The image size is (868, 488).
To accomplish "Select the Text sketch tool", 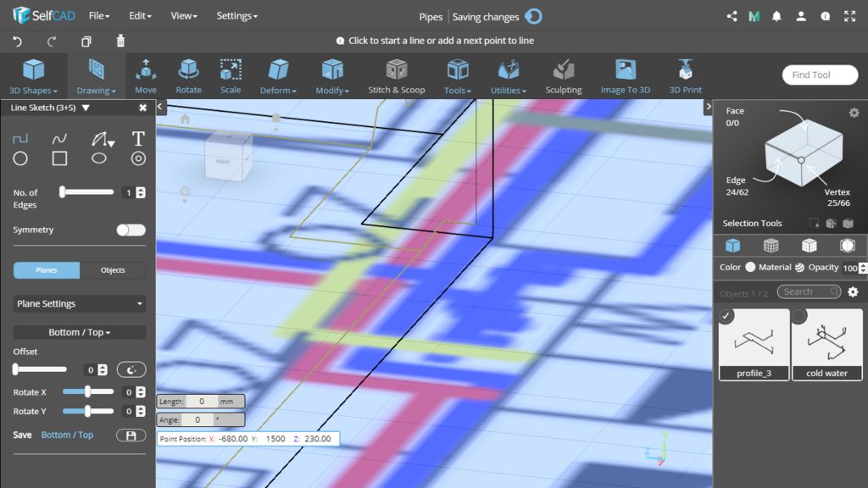I will coord(138,138).
